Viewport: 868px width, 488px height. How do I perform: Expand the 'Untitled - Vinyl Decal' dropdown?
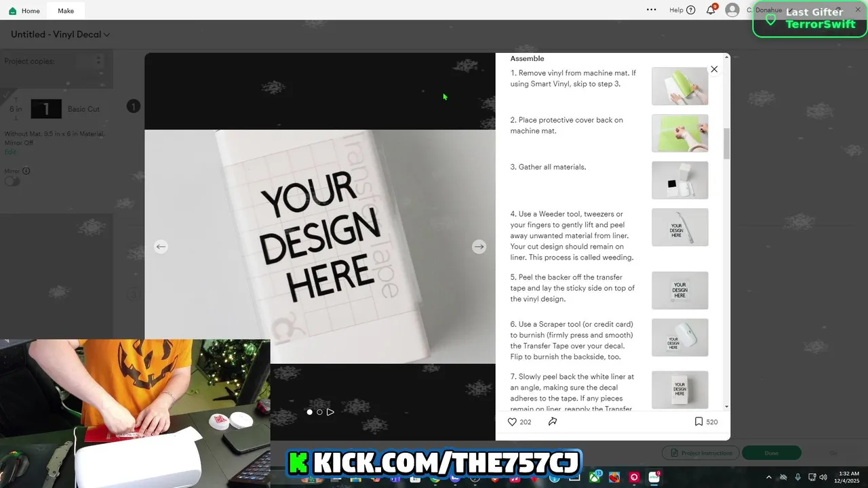coord(60,35)
